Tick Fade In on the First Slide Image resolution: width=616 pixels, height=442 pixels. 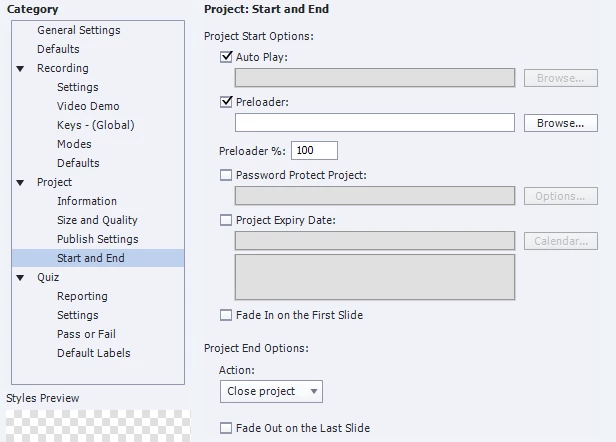click(226, 315)
